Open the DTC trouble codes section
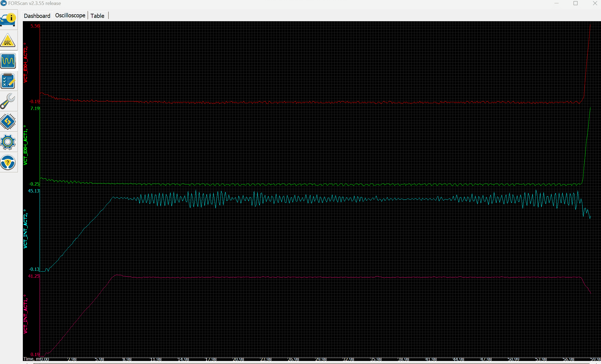The image size is (601, 364). coord(8,40)
